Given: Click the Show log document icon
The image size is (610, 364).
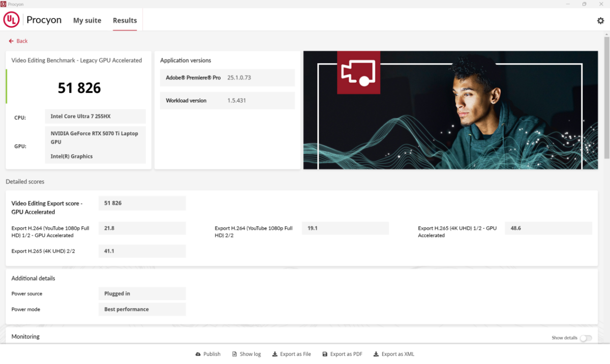Looking at the screenshot, I should [234, 354].
